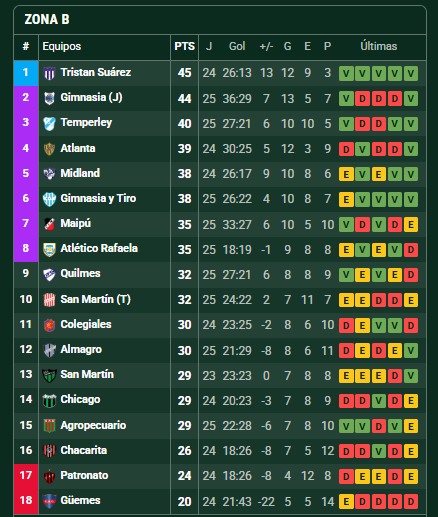Open the Atlético Rafaela team link
The image size is (438, 517).
click(99, 248)
